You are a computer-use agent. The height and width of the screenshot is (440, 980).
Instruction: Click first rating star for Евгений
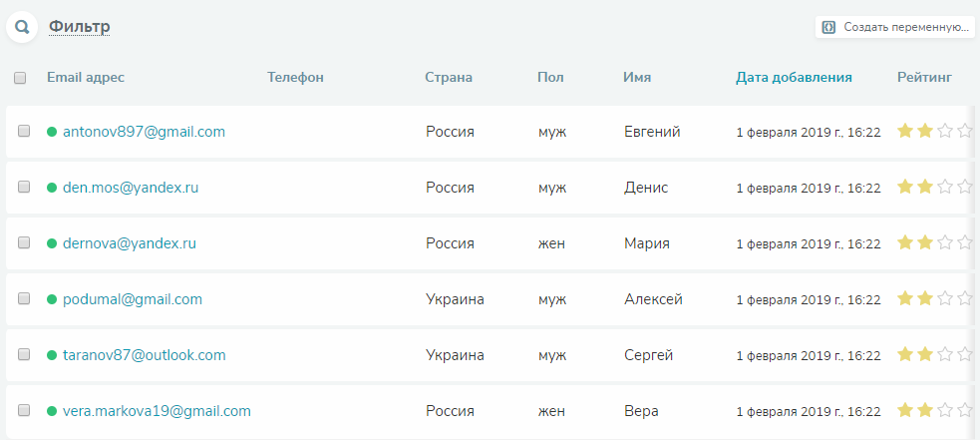(x=905, y=131)
